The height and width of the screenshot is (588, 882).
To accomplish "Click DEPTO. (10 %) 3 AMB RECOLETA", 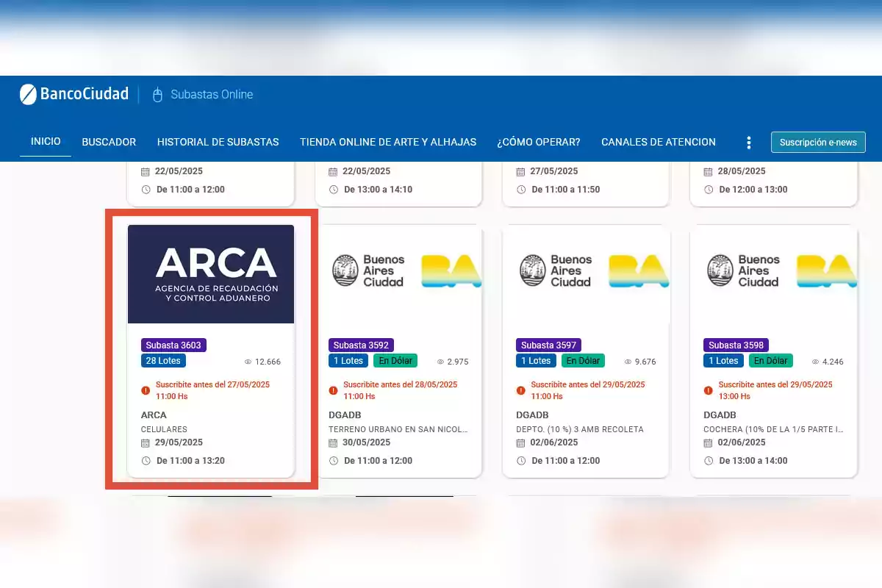I will (x=580, y=429).
